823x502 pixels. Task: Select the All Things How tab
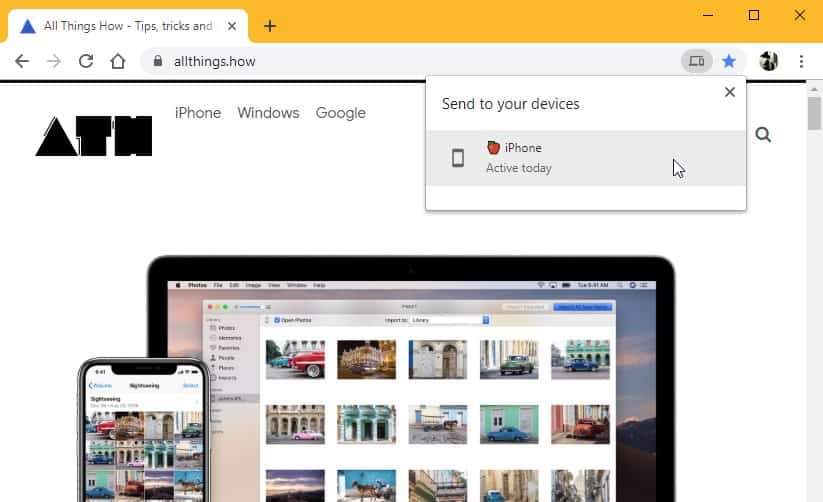[128, 26]
